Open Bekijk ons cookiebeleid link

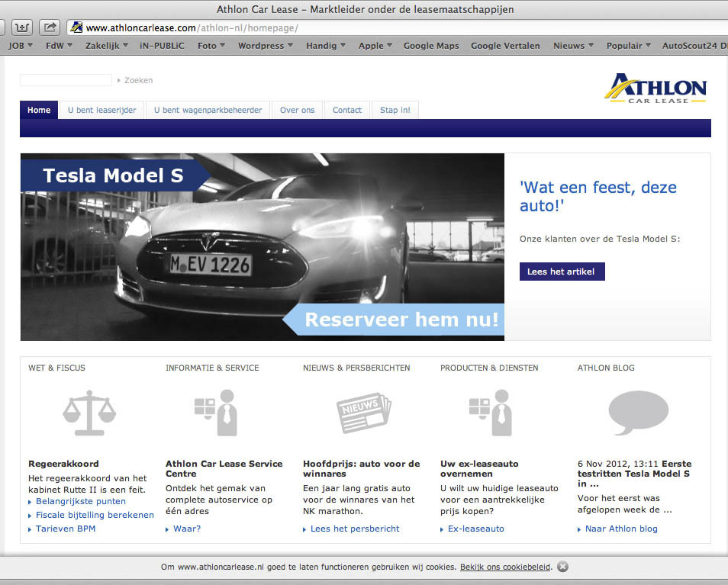point(505,567)
